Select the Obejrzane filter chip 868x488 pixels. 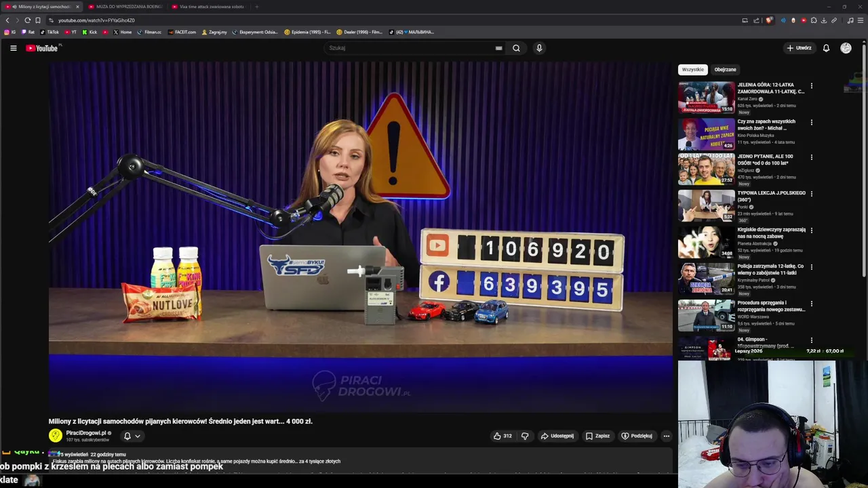click(x=725, y=69)
